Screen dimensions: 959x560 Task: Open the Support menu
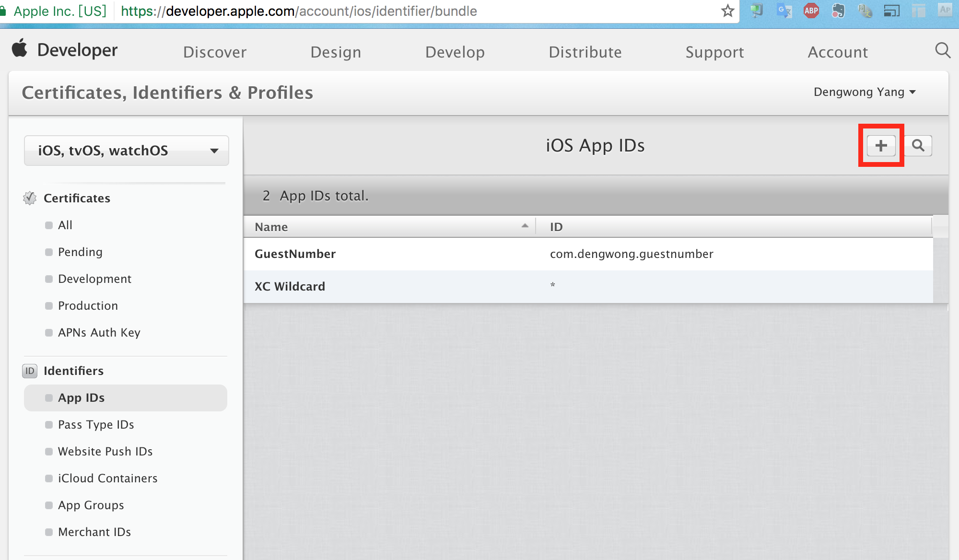pyautogui.click(x=714, y=52)
